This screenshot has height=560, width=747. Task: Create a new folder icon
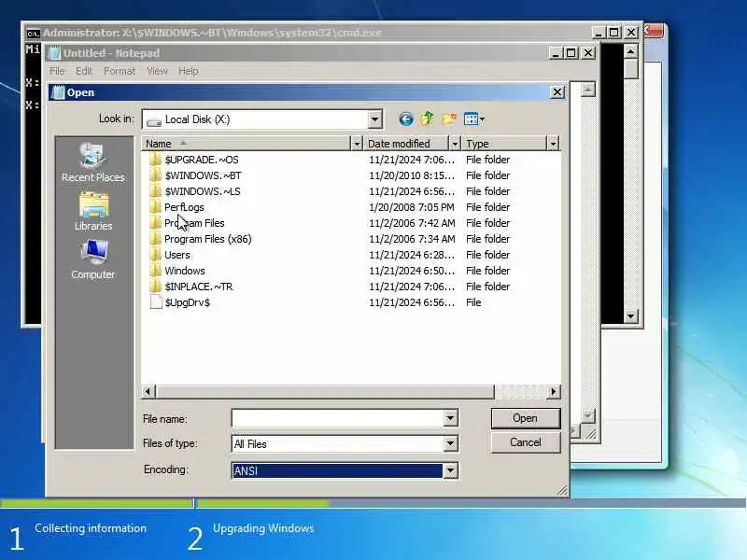[449, 119]
